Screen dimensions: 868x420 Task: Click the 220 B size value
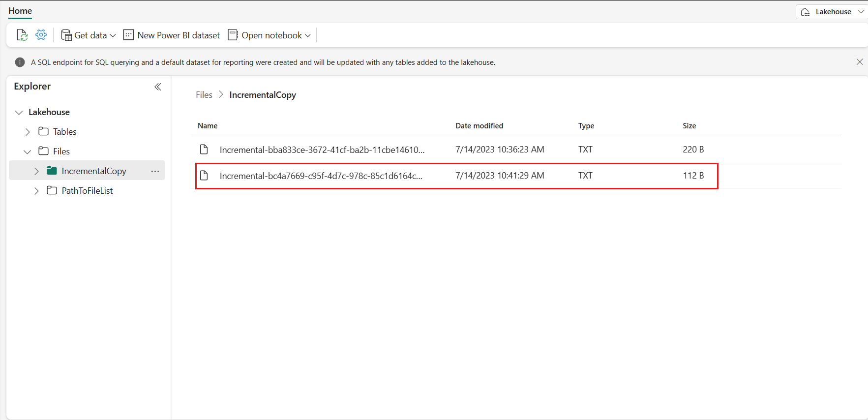693,150
